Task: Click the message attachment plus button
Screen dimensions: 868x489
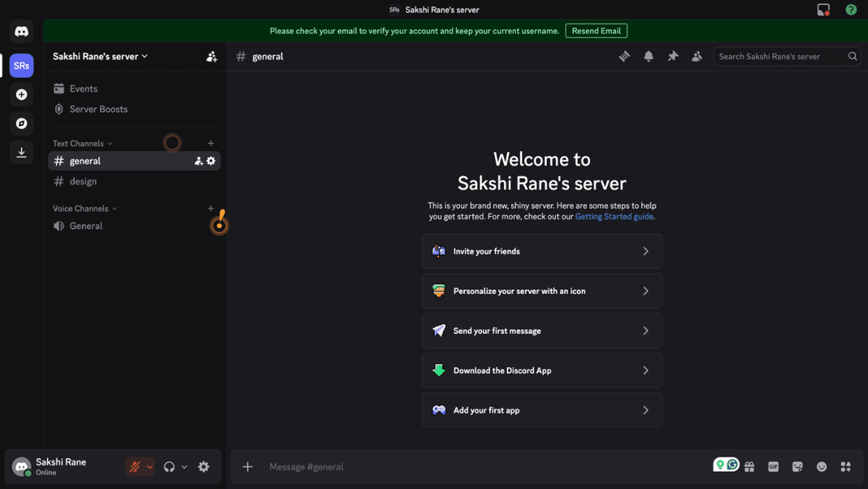Action: [x=248, y=467]
